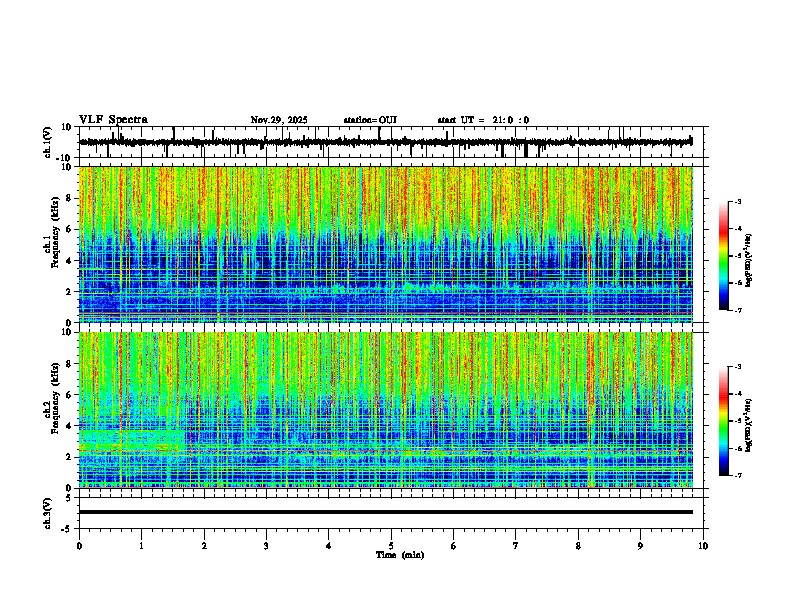Click time axis tick label "8"
The width and height of the screenshot is (792, 612).
[578, 546]
